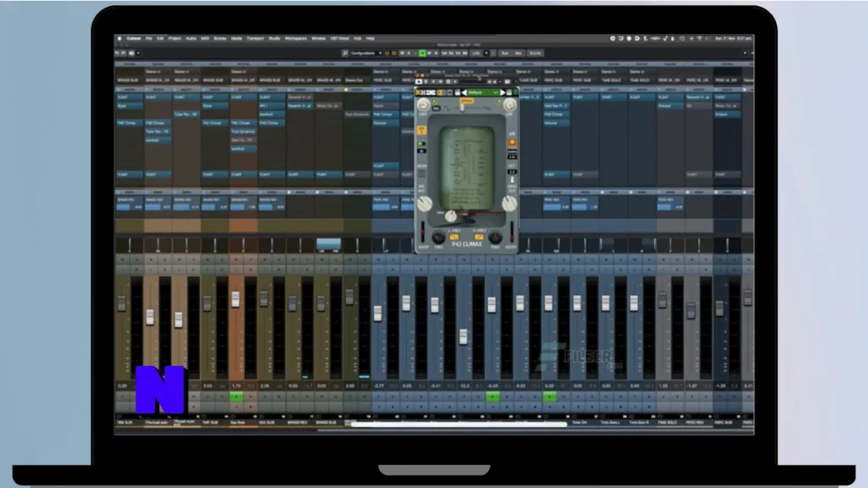Select the SAX SUB channel name
The height and width of the screenshot is (488, 868).
(267, 423)
